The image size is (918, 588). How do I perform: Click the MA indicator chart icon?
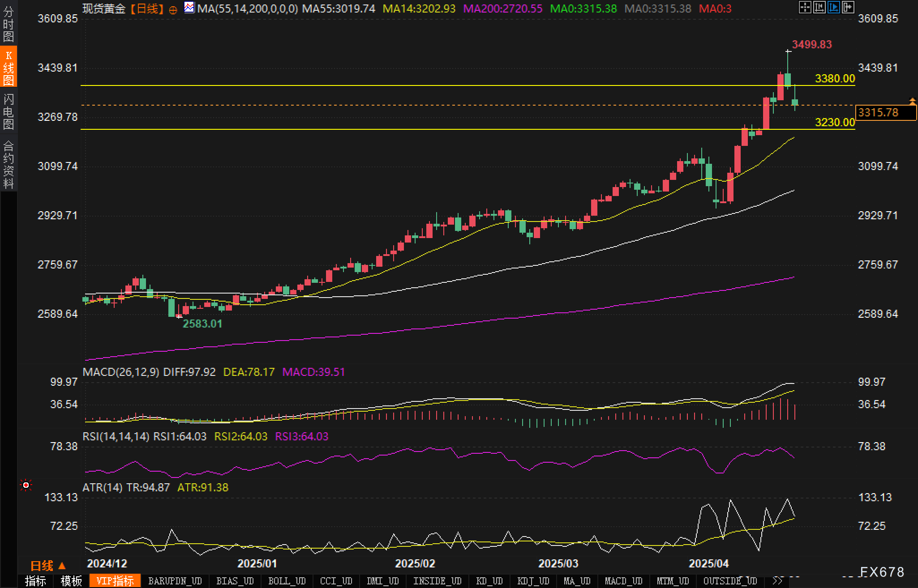point(189,8)
